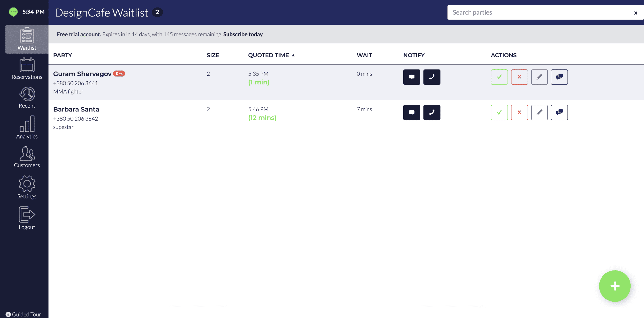Mark Barbara Santa as seated with checkmark
Viewport: 644px width, 318px height.
(499, 112)
